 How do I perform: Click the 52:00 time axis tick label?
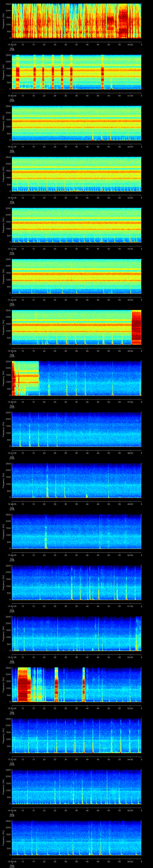[x=130, y=657]
